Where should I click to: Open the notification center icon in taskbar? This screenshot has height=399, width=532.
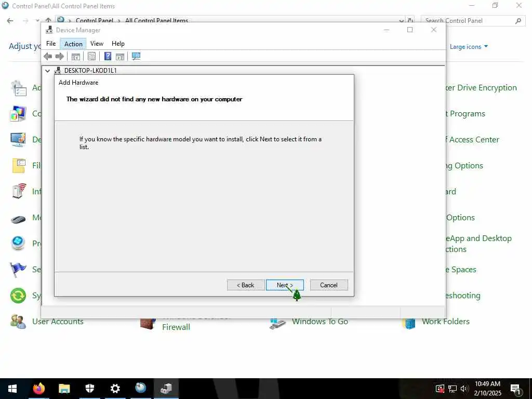pos(515,389)
